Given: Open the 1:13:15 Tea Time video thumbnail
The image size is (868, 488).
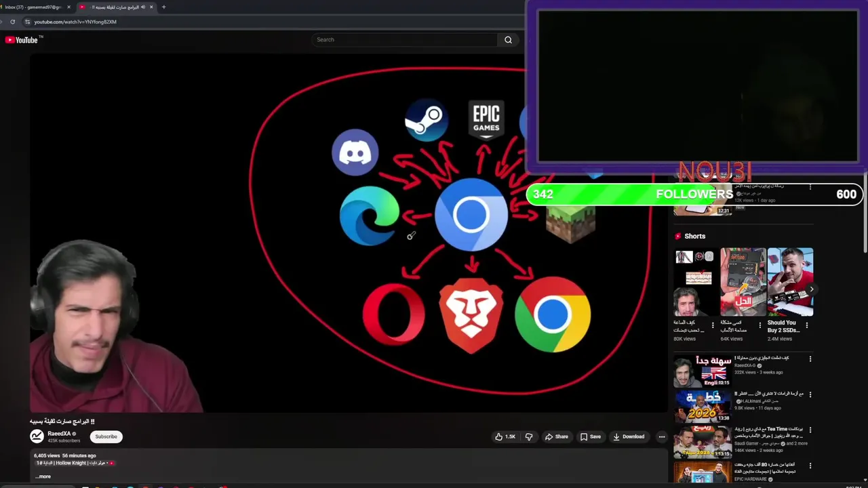Looking at the screenshot, I should click(x=702, y=442).
